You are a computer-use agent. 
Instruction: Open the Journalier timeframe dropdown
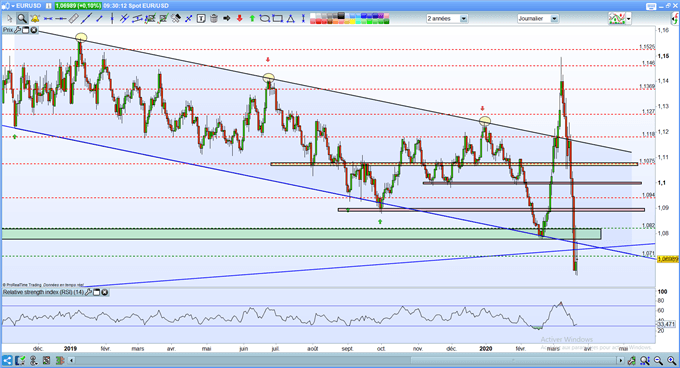pyautogui.click(x=554, y=19)
